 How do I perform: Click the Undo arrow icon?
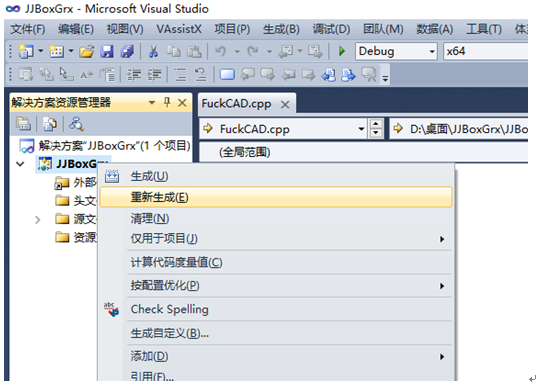(220, 51)
